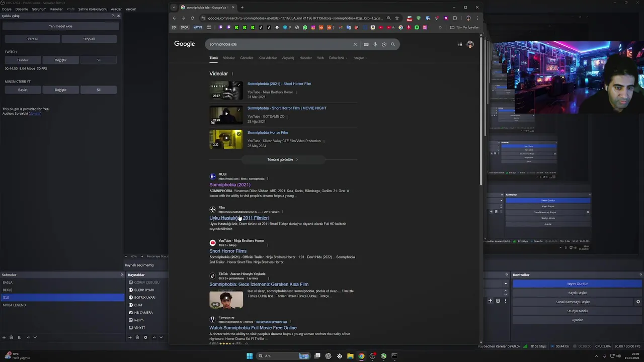644x362 pixels.
Task: Open Dosya menu in OBS
Action: click(7, 9)
